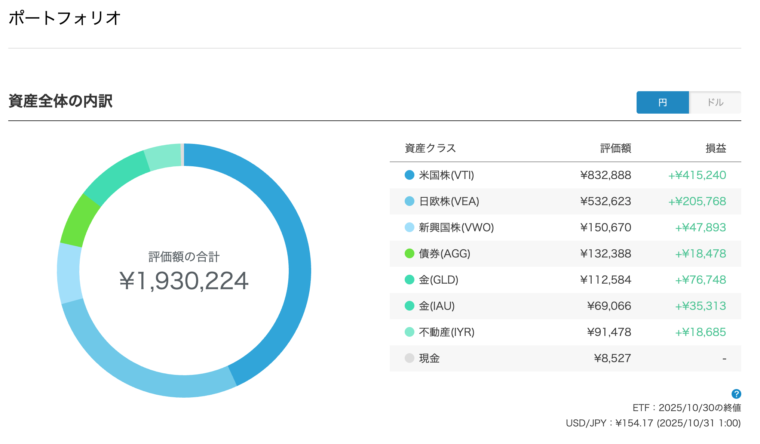760x444 pixels.
Task: Click the gray 現金 legend dot
Action: (x=409, y=357)
